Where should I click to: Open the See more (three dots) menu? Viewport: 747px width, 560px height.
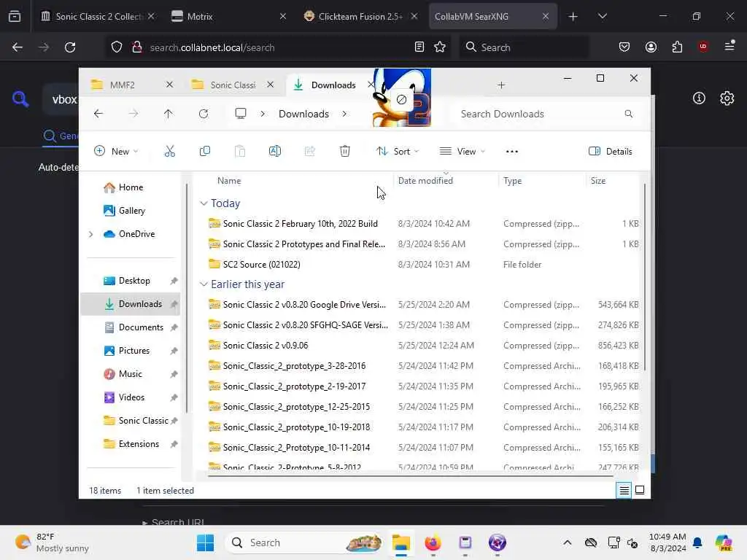512,152
